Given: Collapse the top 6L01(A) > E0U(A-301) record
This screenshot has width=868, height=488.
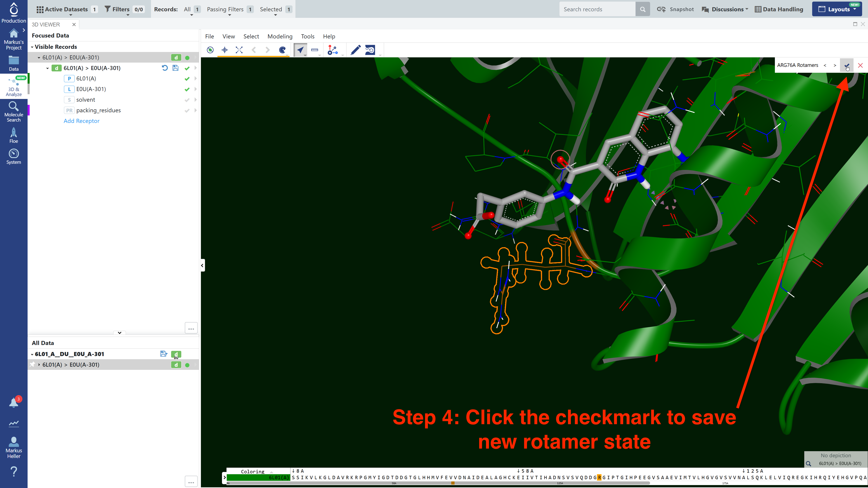Looking at the screenshot, I should pyautogui.click(x=39, y=58).
